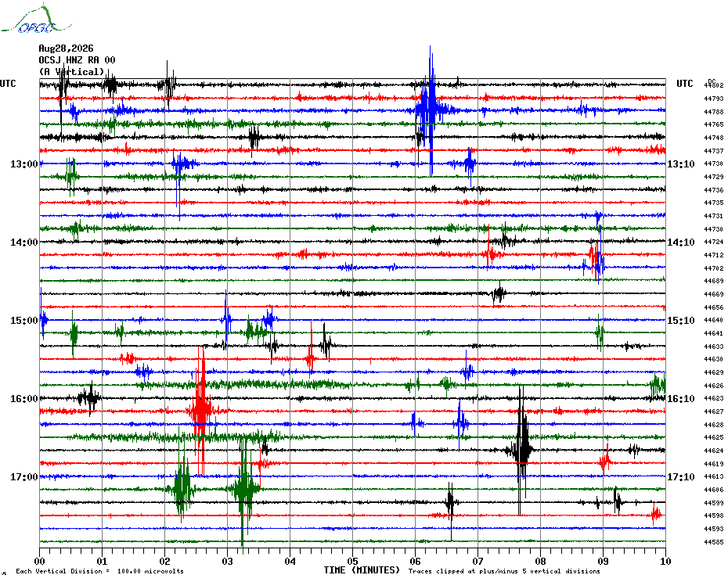Click the 16:00 time label
Image resolution: width=728 pixels, height=582 pixels.
click(24, 399)
